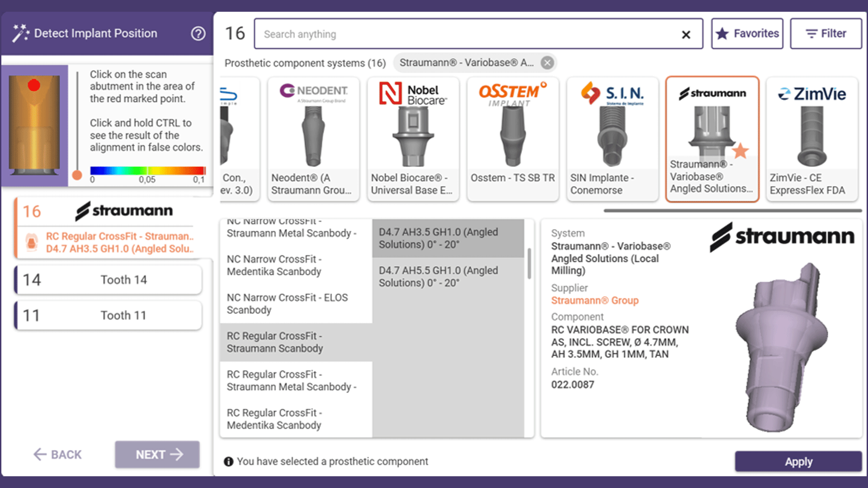Open the Filter options
Screen dimensions: 868x488
pos(826,33)
